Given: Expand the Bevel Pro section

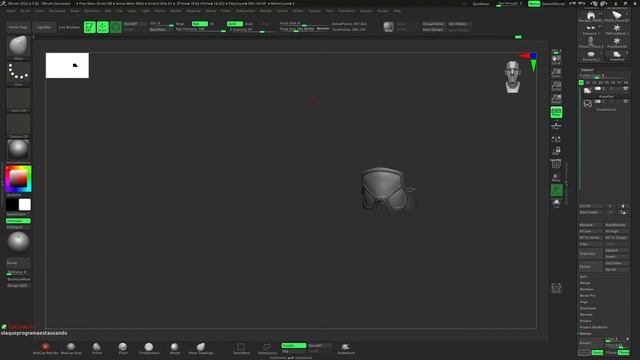Looking at the screenshot, I should 587,296.
